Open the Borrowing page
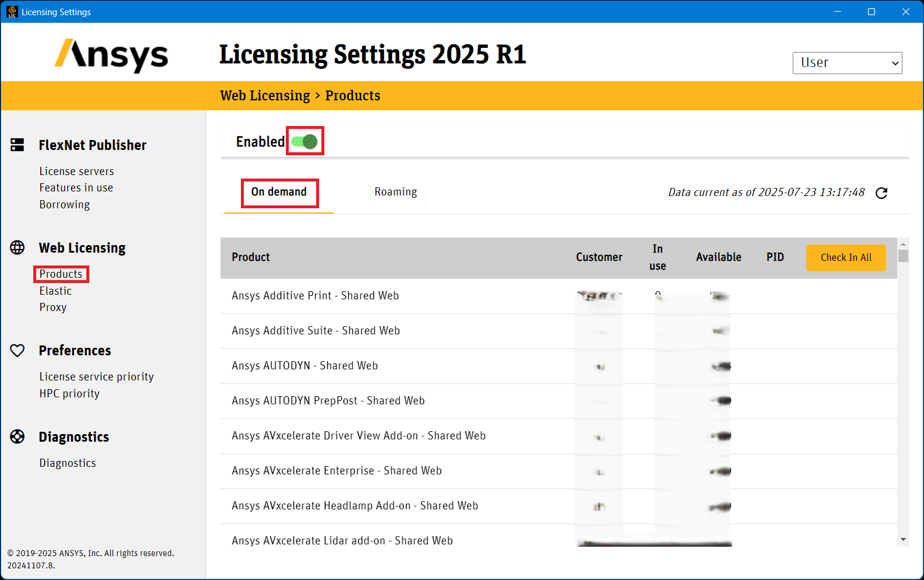 [64, 204]
